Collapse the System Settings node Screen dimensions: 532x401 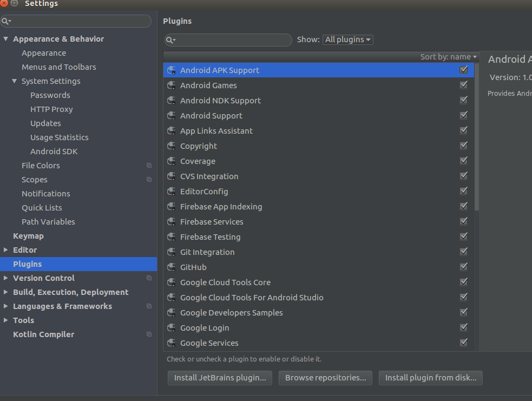tap(14, 81)
